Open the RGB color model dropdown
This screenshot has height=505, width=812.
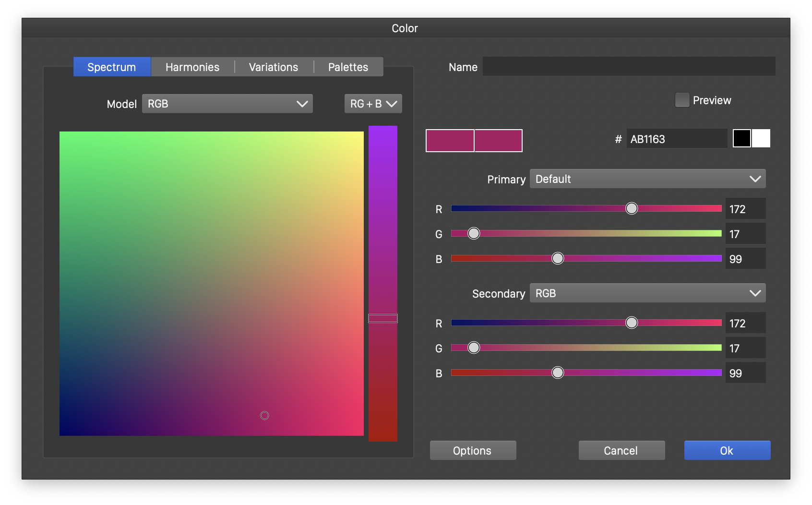[x=227, y=103]
